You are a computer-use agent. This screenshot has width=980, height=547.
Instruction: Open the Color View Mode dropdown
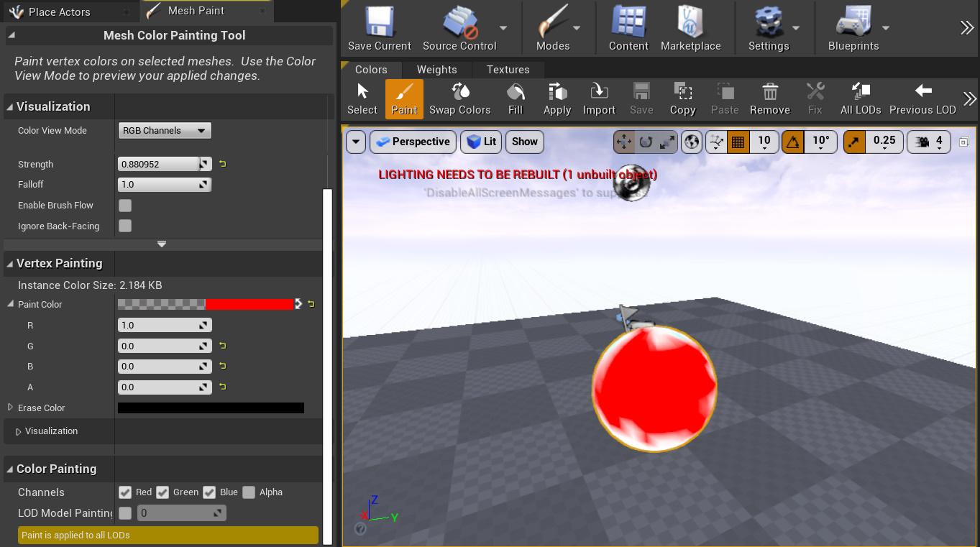[164, 130]
